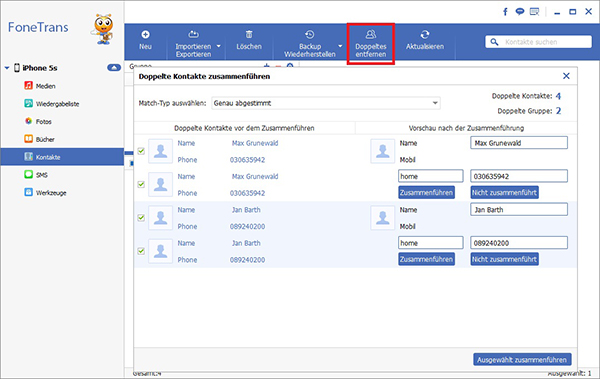Click the Aktualisieren refresh icon

coord(425,34)
